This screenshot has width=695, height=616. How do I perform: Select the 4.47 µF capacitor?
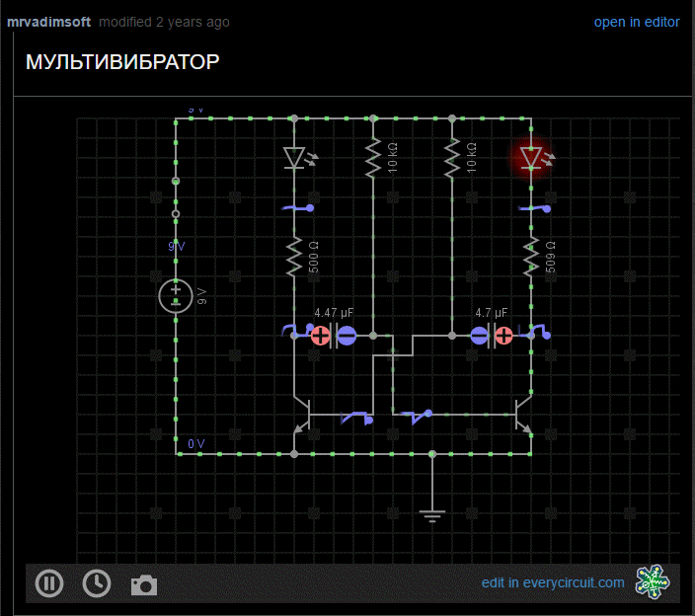[x=334, y=336]
